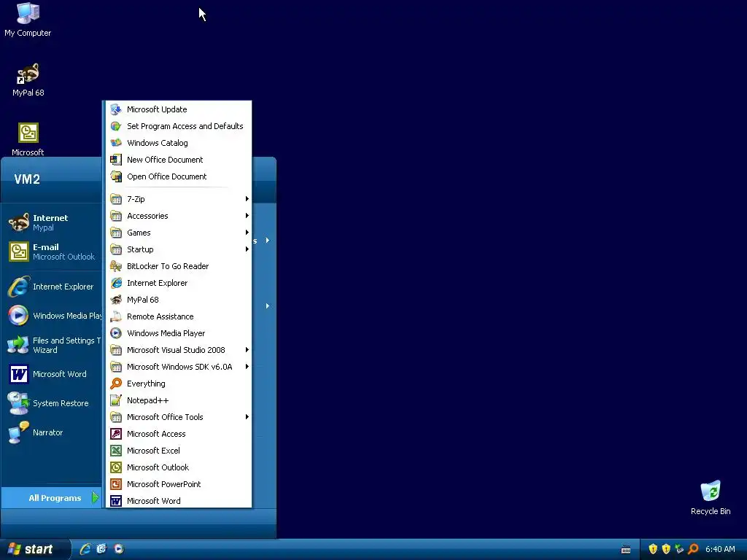Launch Notepad++

coord(178,400)
